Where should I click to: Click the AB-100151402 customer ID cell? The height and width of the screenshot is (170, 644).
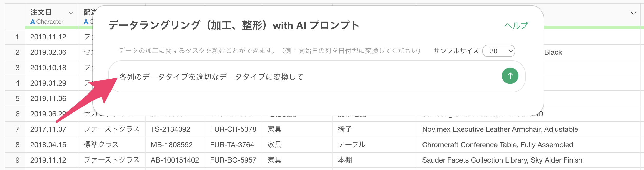175,160
